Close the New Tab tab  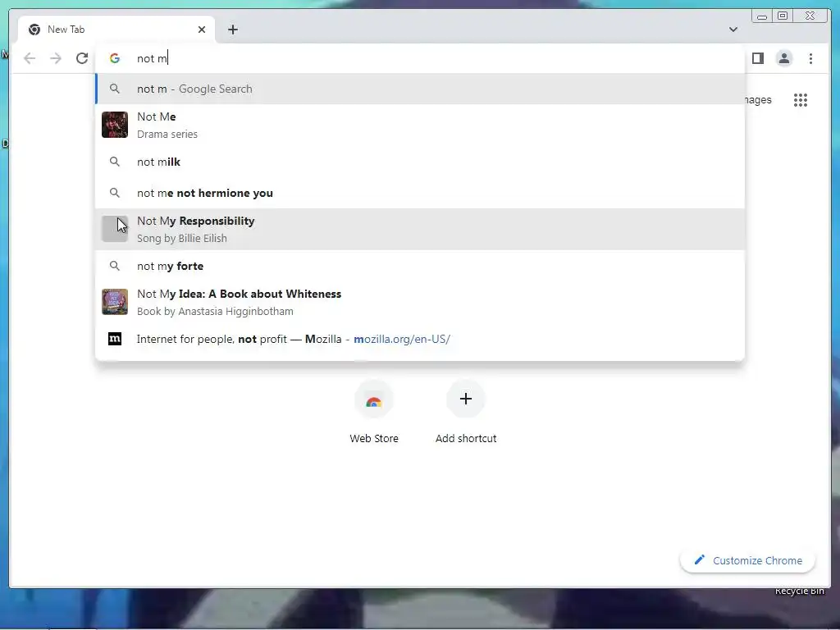click(x=202, y=30)
